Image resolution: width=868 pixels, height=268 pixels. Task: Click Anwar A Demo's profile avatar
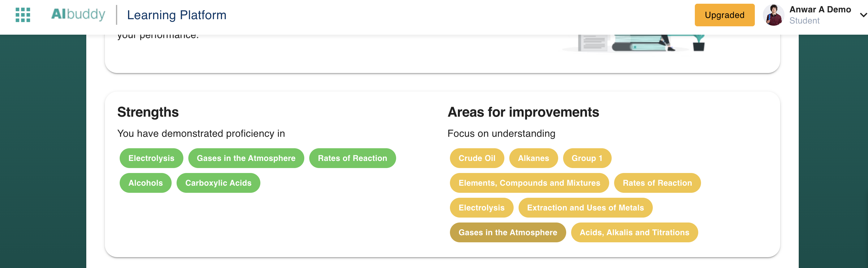click(773, 15)
